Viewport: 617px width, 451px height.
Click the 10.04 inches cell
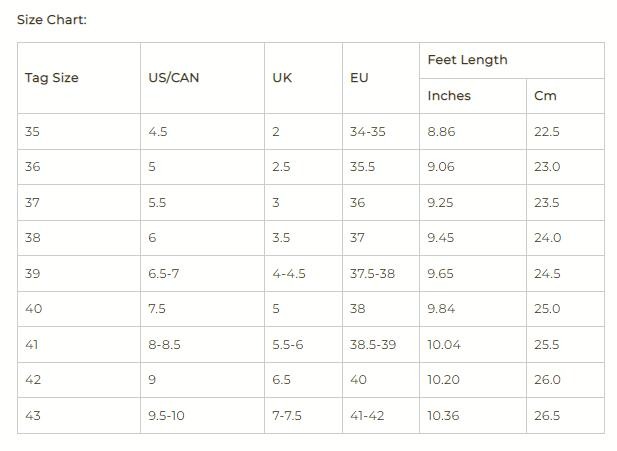coord(444,345)
